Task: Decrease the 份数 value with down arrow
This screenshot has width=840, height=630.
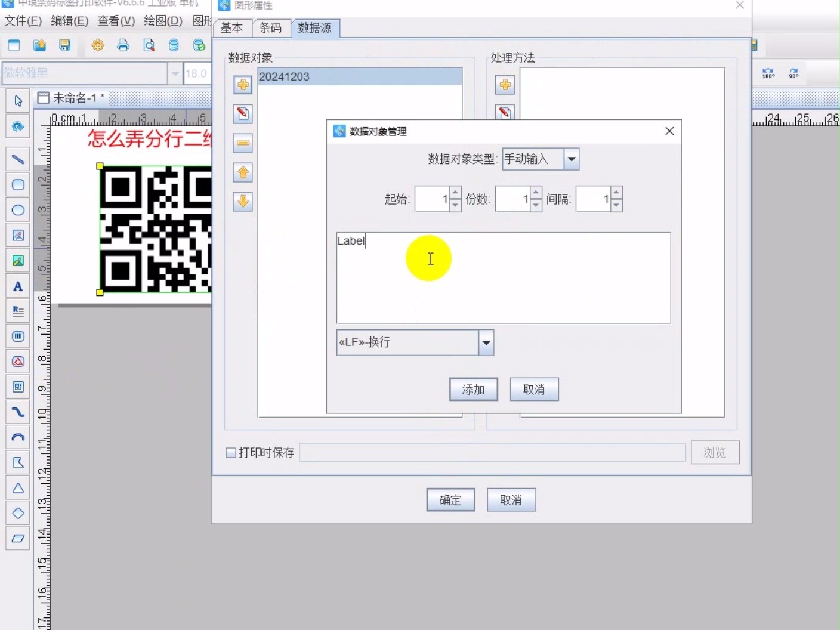Action: (536, 205)
